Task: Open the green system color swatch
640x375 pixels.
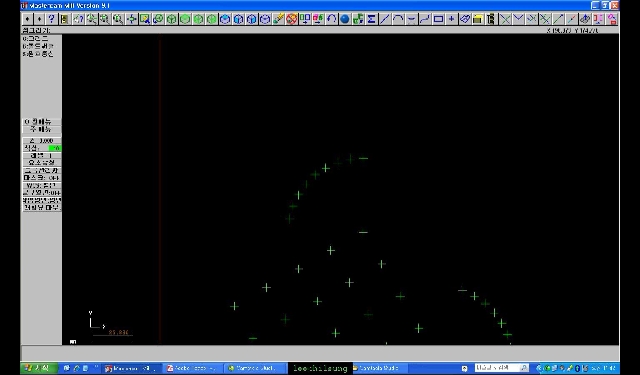Action: click(55, 148)
